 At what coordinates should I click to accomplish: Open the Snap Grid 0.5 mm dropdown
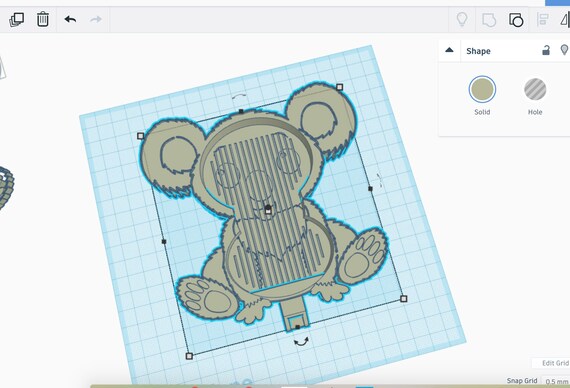(557, 381)
